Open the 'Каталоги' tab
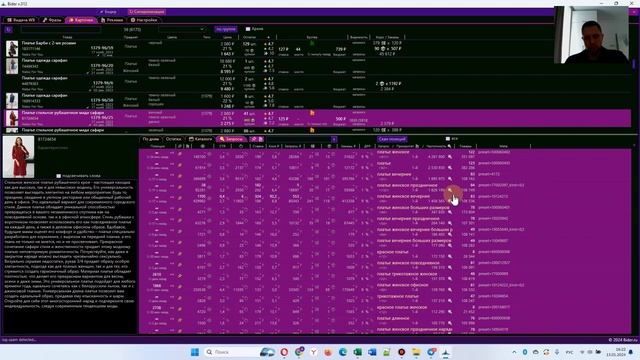The height and width of the screenshot is (360, 640). click(x=200, y=139)
